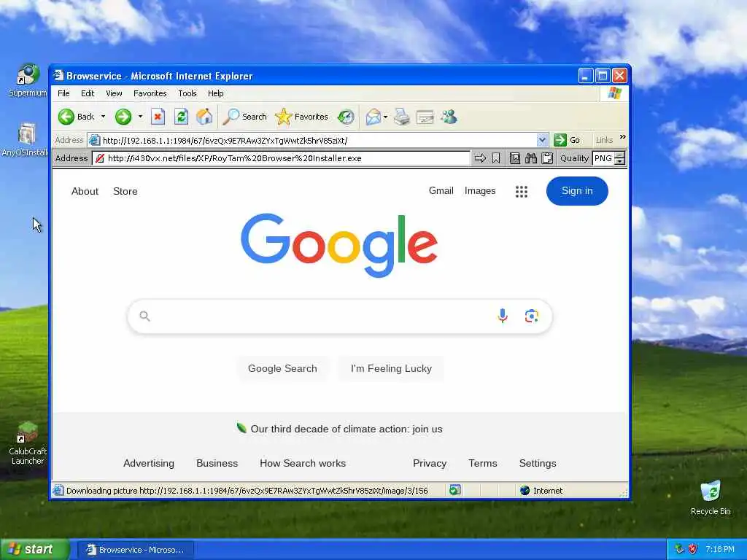Select CalubCraft Launcher desktop icon
The width and height of the screenshot is (747, 560).
(28, 443)
